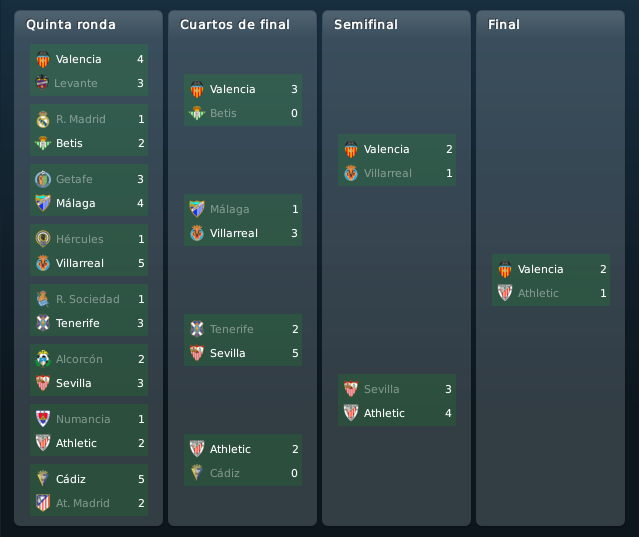
Task: Click Cádiz crest in Cuartos de final
Action: tap(197, 473)
